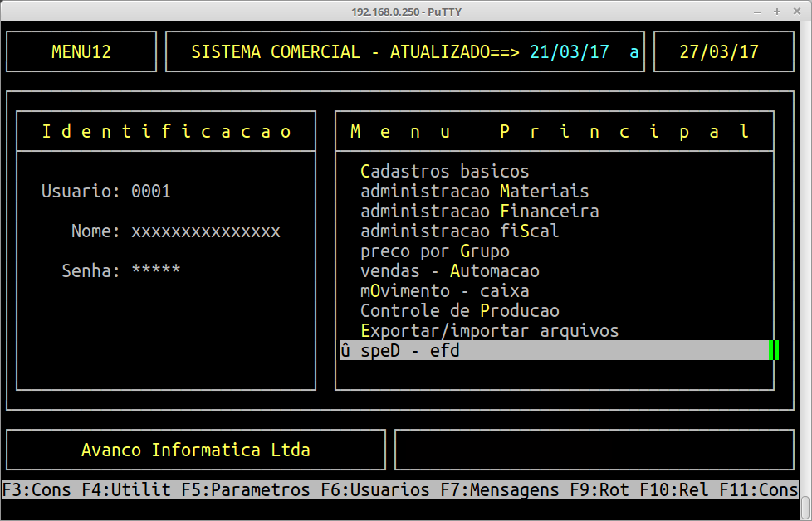Click the Senha password field
Screen dimensions: 812x521
[x=156, y=270]
